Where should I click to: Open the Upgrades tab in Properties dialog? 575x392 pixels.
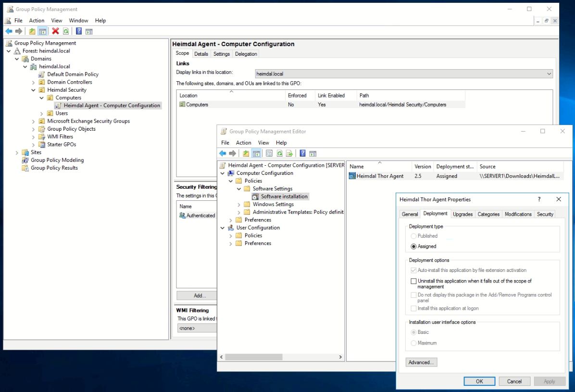tap(463, 214)
